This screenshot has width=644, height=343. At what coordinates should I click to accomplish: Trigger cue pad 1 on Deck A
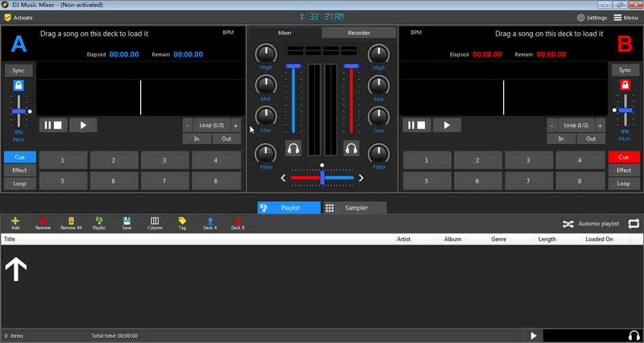(x=63, y=160)
